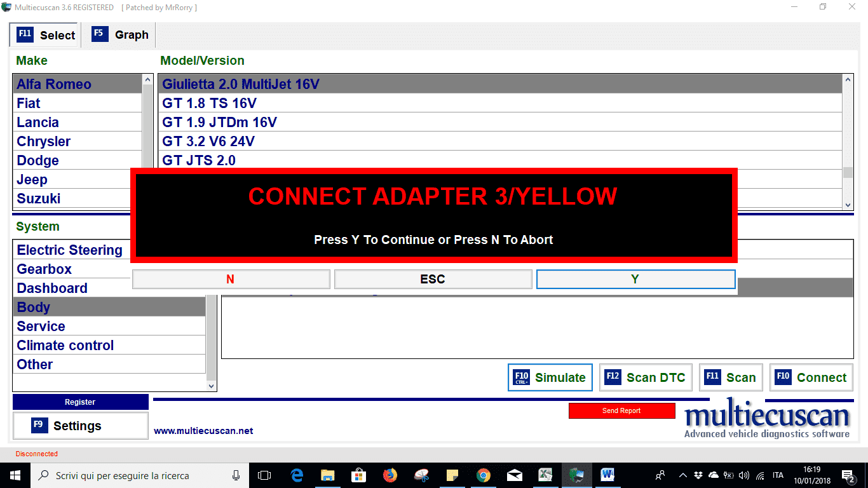The image size is (868, 488).
Task: Click the Register button
Action: pos(80,402)
